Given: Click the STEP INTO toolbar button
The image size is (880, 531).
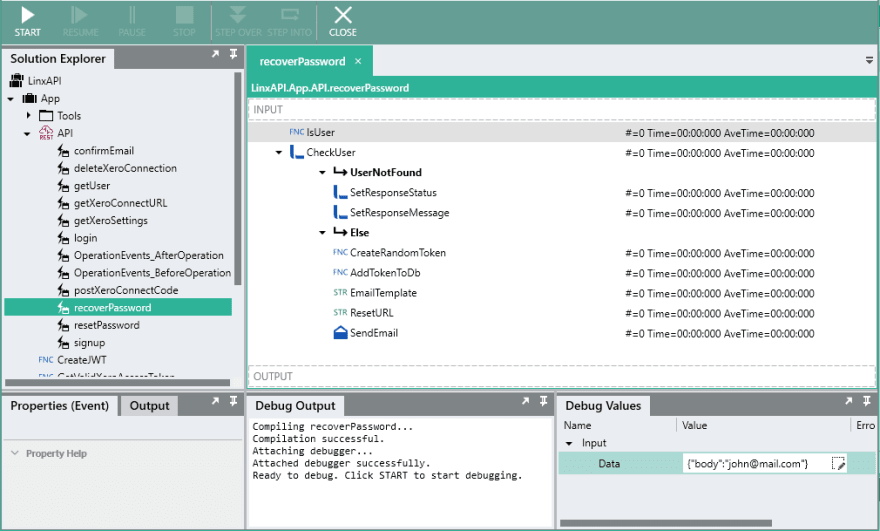Looking at the screenshot, I should coord(290,21).
